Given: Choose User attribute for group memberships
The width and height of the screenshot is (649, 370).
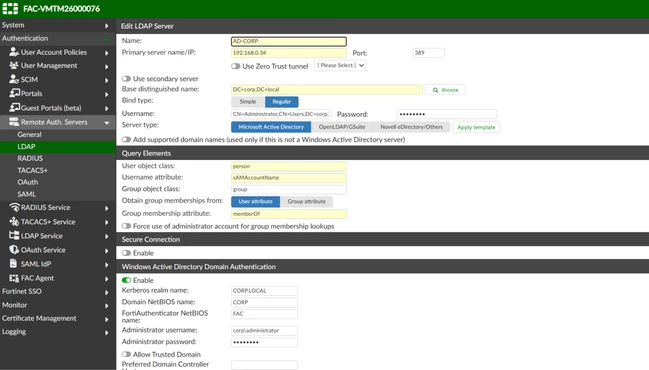Looking at the screenshot, I should [x=255, y=202].
